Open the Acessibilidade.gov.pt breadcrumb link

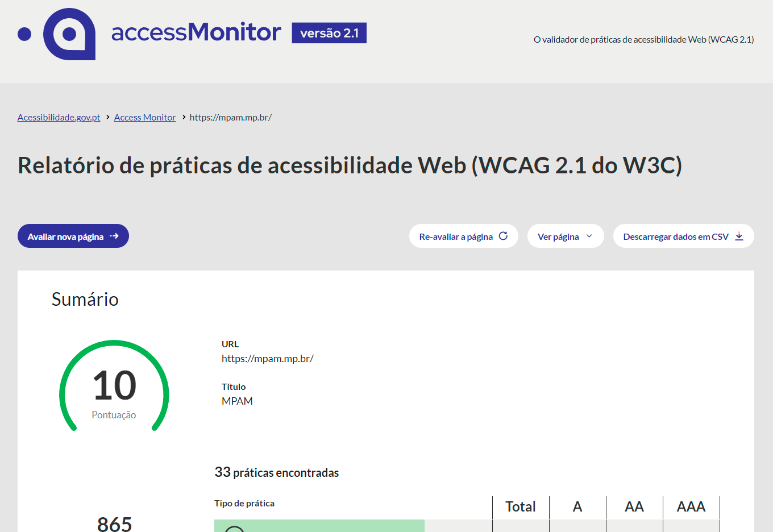click(59, 117)
